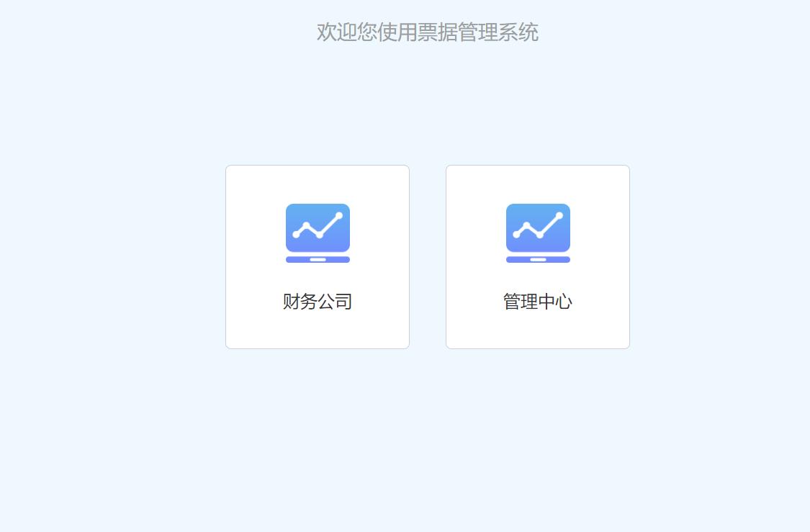Click blank space below 管理中心 label inside card
This screenshot has height=532, width=810.
coord(538,330)
